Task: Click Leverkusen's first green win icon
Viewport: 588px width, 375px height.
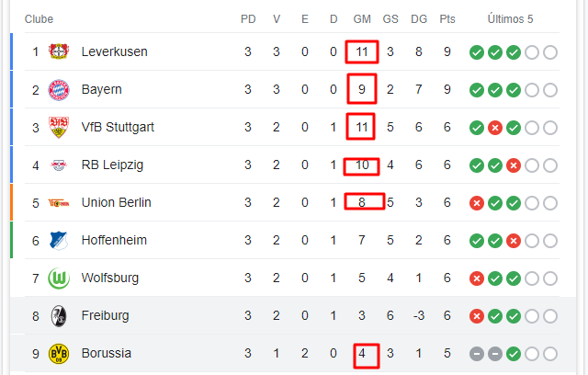Action: (x=477, y=52)
